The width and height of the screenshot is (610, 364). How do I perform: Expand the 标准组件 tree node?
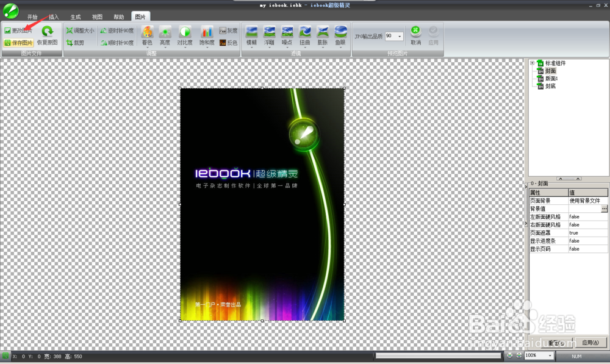[532, 63]
